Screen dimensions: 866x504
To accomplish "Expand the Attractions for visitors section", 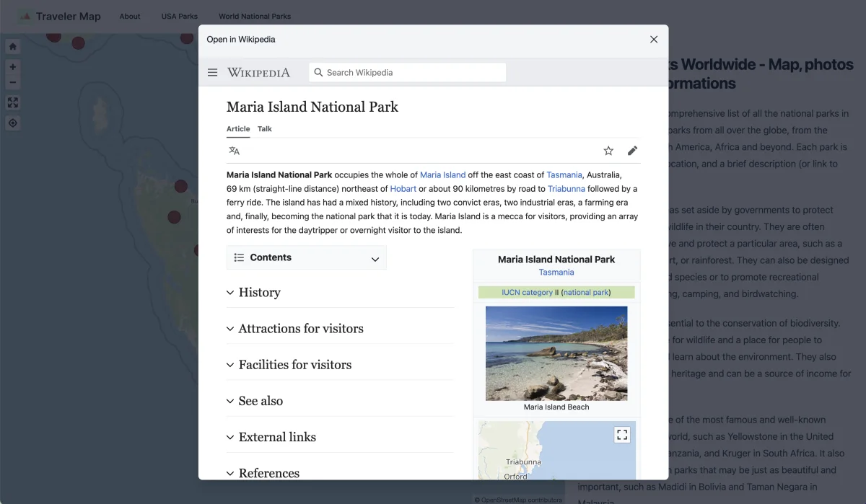I will tap(340, 328).
